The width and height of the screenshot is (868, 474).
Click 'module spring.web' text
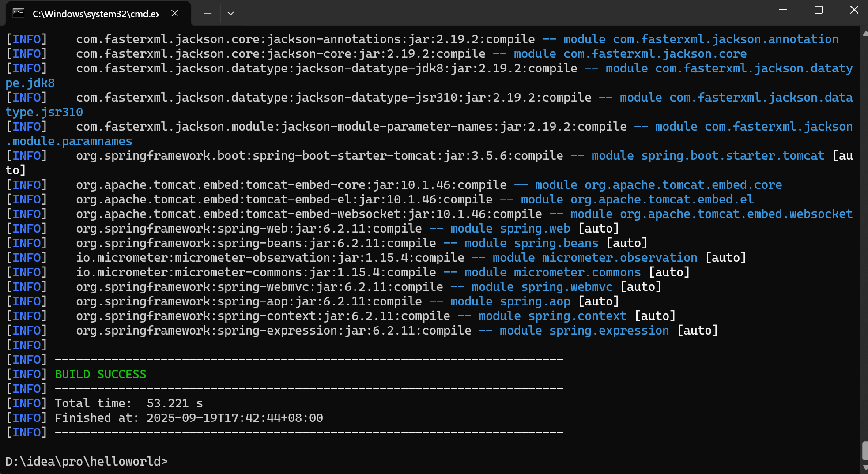coord(510,229)
